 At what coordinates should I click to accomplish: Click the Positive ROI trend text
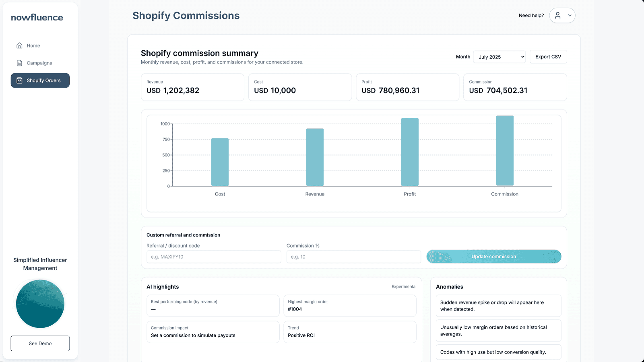tap(301, 335)
